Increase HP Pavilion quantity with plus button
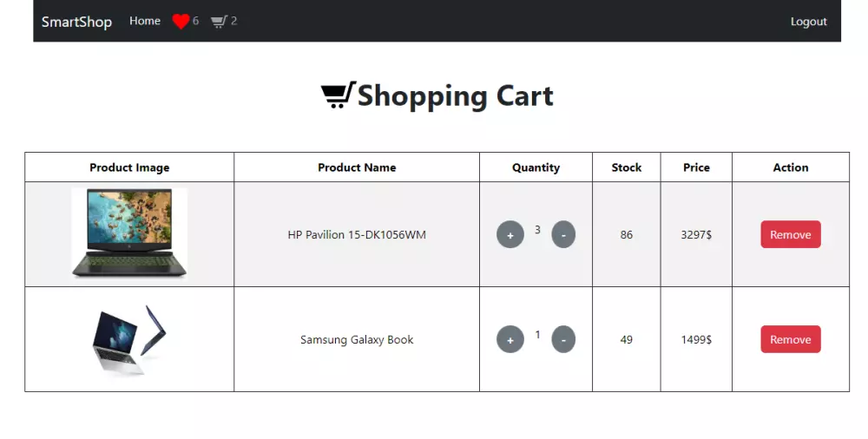 pyautogui.click(x=510, y=235)
